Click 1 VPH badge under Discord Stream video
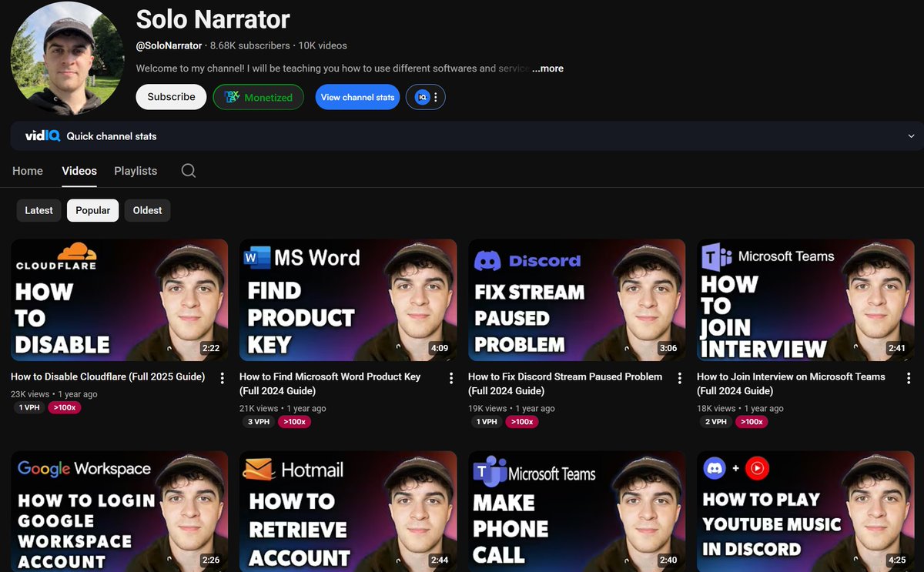 (x=487, y=422)
